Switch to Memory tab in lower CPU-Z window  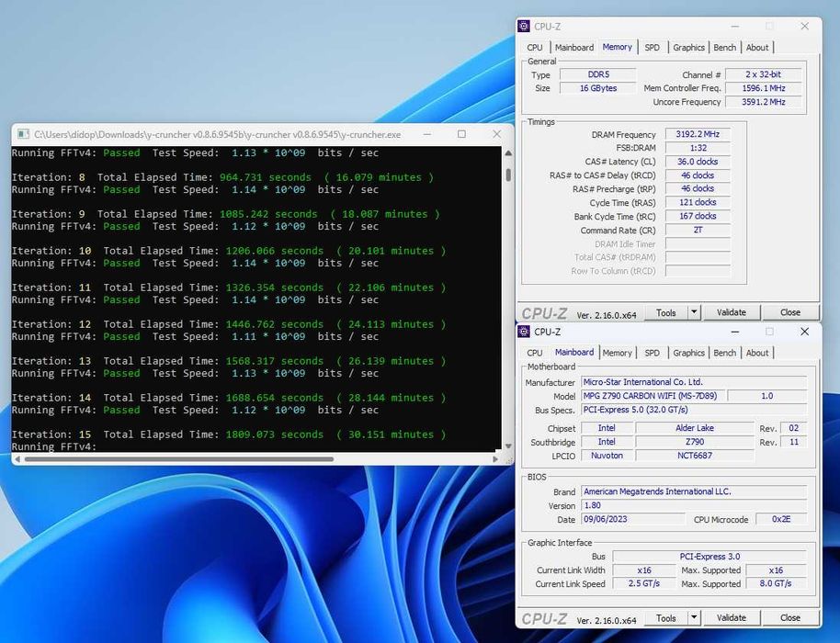click(x=618, y=354)
